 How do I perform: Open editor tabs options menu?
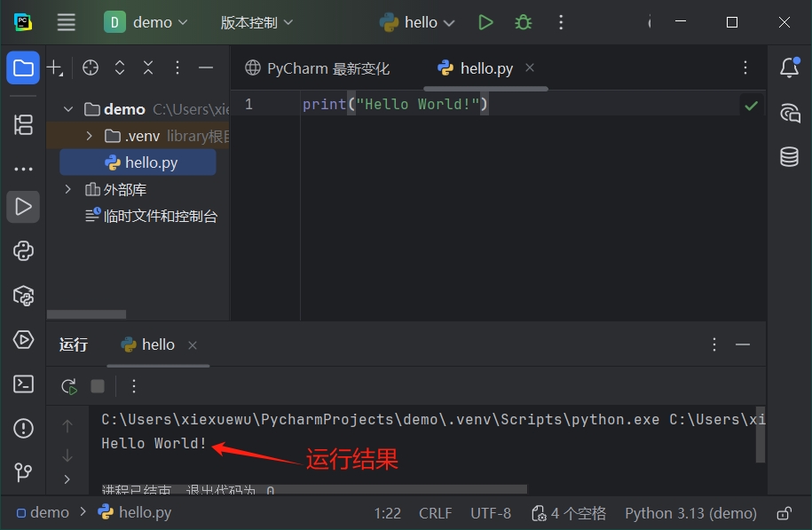tap(745, 67)
